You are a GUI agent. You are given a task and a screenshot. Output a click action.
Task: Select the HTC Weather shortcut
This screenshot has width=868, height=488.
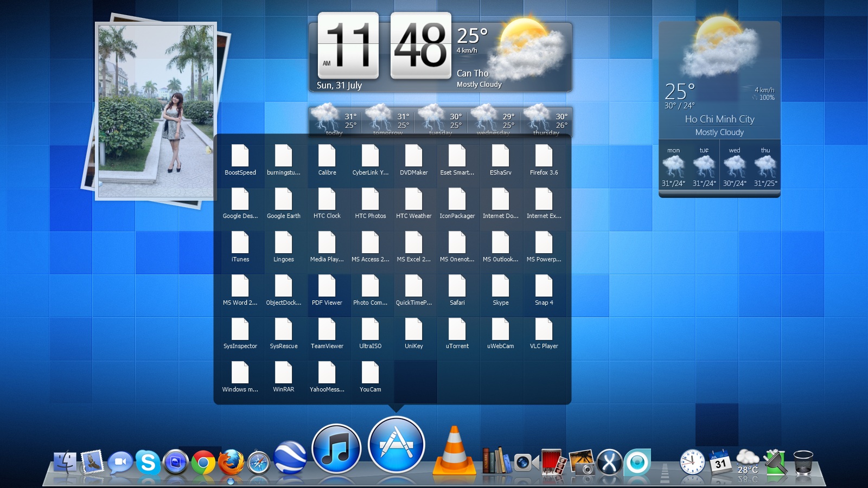414,204
